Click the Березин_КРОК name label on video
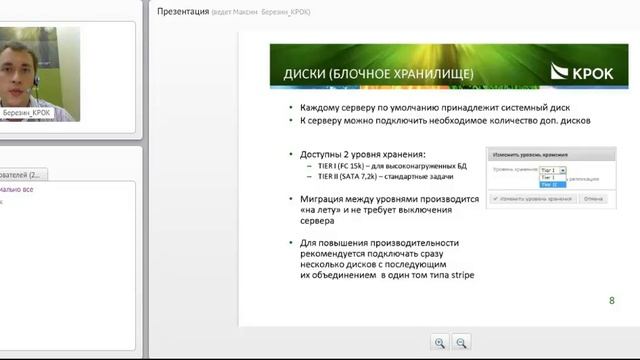This screenshot has height=360, width=640. click(27, 113)
